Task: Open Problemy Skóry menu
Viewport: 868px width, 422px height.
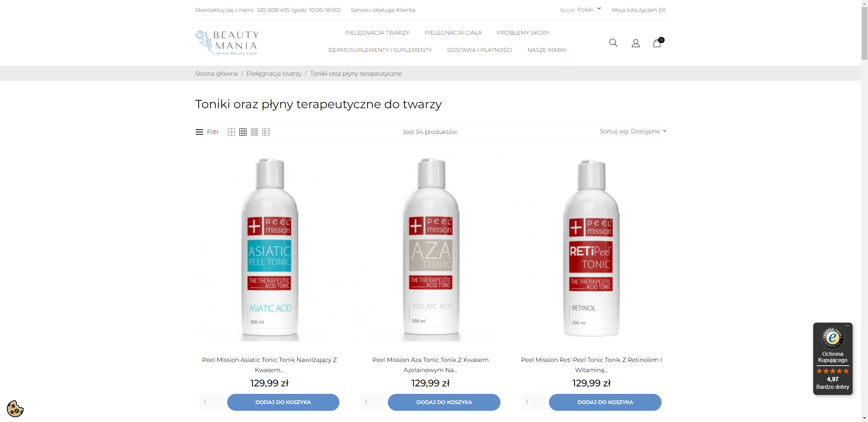Action: 523,33
